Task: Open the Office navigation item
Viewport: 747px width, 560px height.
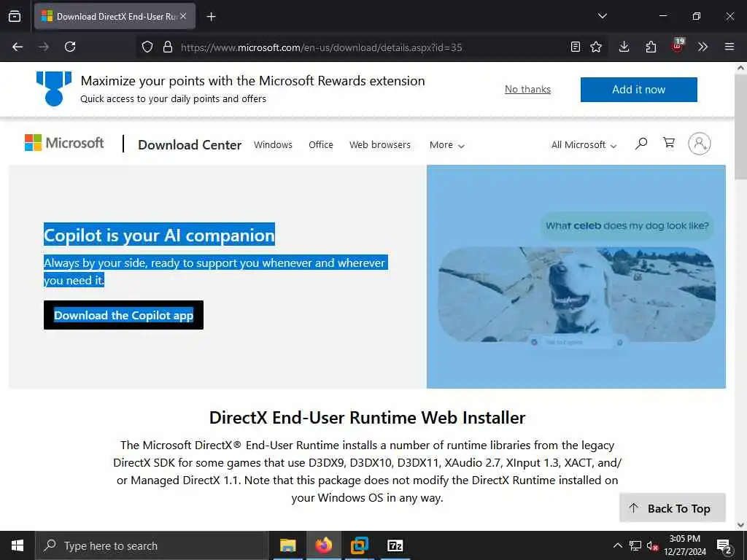Action: pos(321,145)
